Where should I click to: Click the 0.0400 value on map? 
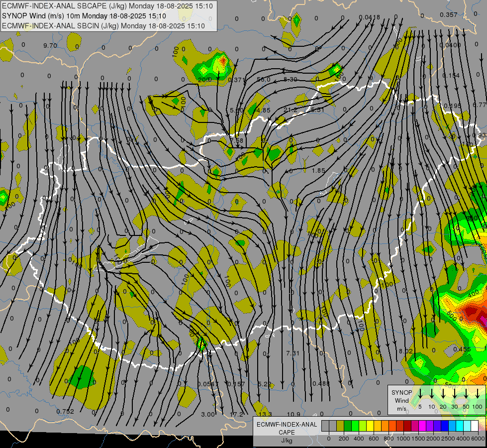click(x=450, y=45)
